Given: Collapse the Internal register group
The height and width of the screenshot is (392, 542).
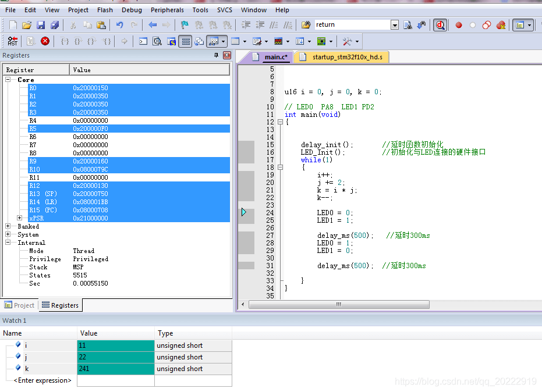Looking at the screenshot, I should (8, 243).
